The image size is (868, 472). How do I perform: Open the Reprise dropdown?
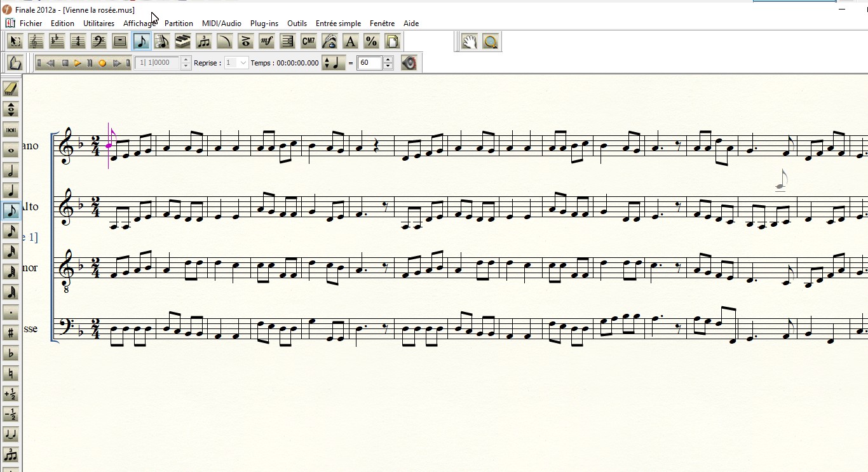click(x=243, y=63)
